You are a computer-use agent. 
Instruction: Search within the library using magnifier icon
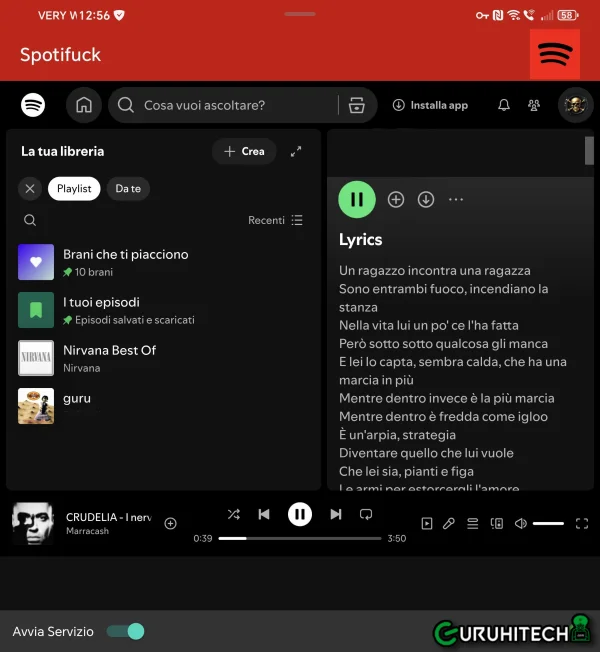point(30,220)
